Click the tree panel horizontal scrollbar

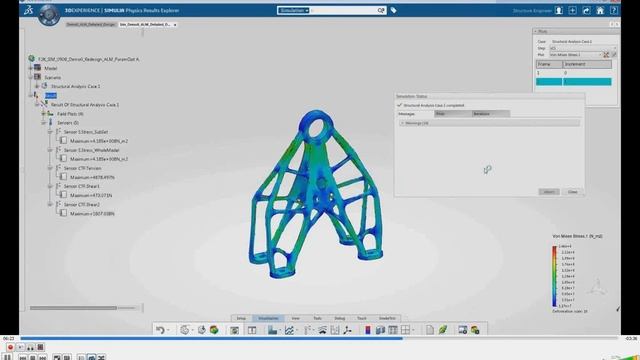click(x=73, y=308)
